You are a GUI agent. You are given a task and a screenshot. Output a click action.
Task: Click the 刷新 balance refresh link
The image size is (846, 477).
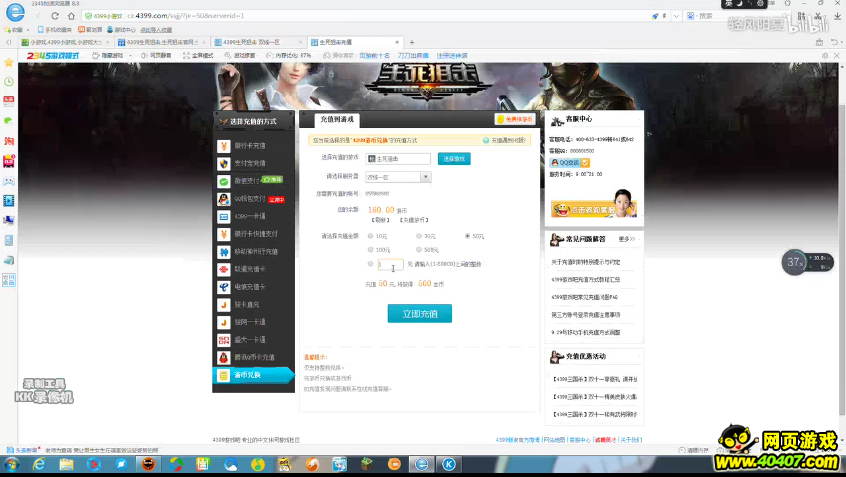pos(380,220)
